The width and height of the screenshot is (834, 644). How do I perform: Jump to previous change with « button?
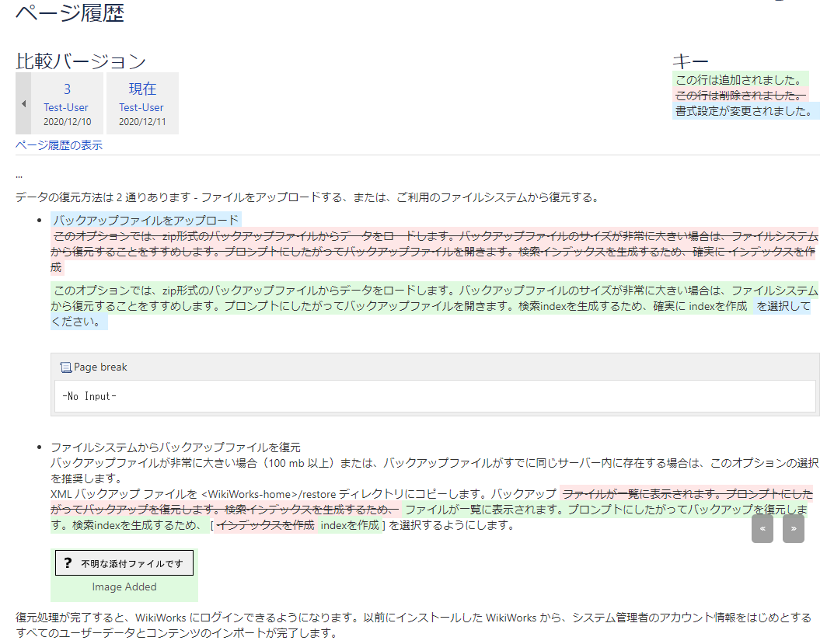(762, 528)
